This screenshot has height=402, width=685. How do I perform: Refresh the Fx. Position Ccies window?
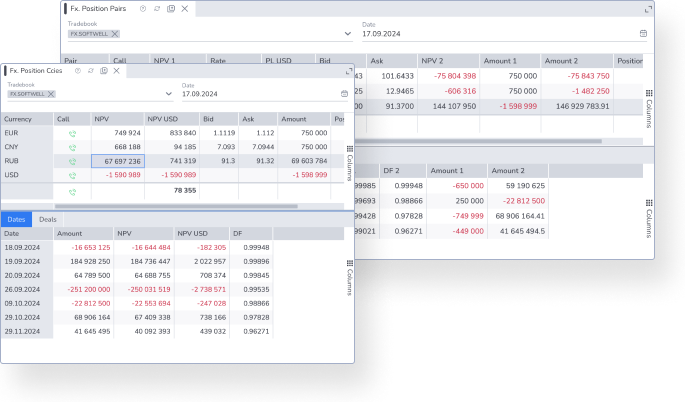pos(90,71)
